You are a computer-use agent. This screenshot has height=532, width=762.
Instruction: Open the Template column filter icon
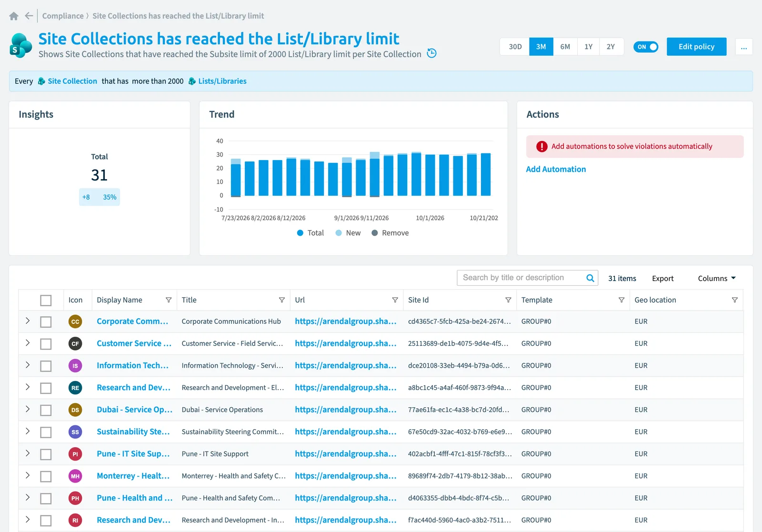pos(622,300)
